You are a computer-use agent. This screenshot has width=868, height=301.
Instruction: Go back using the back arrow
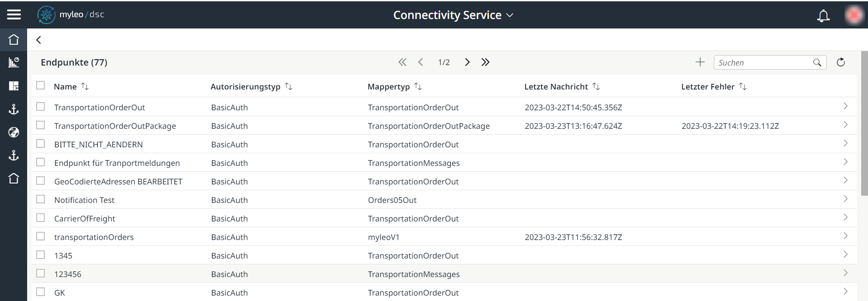coord(39,40)
